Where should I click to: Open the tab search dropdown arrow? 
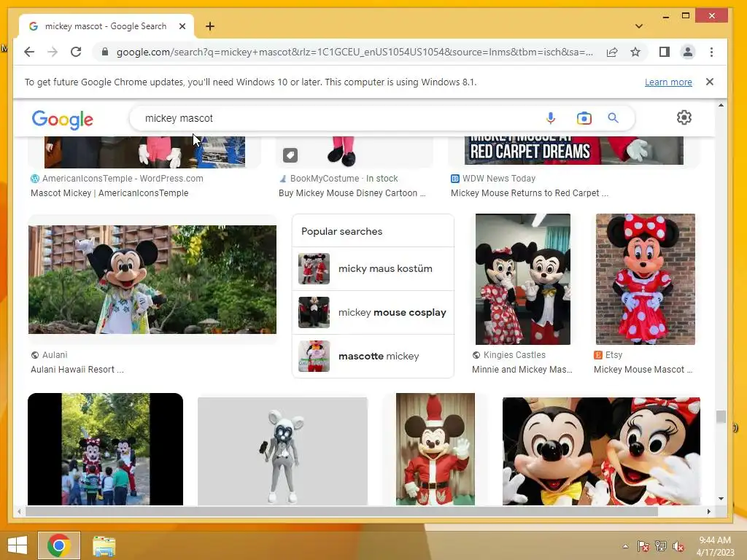point(639,26)
